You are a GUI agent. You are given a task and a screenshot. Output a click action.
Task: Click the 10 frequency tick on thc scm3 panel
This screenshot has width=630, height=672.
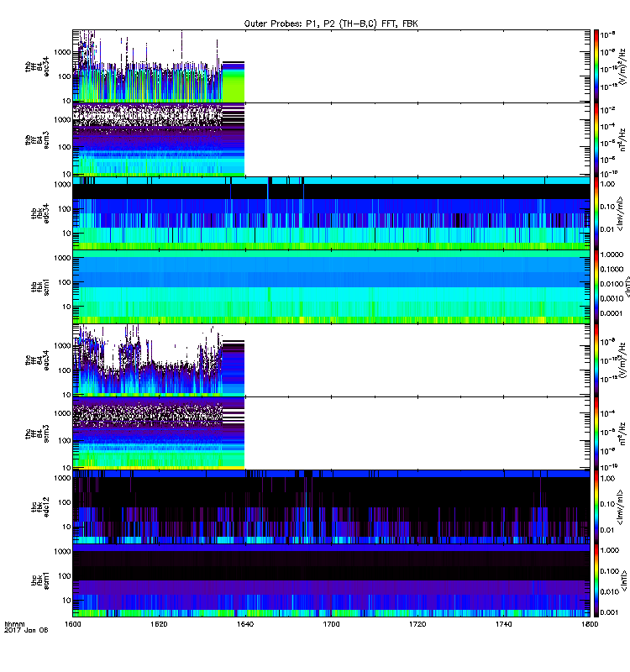pyautogui.click(x=66, y=468)
